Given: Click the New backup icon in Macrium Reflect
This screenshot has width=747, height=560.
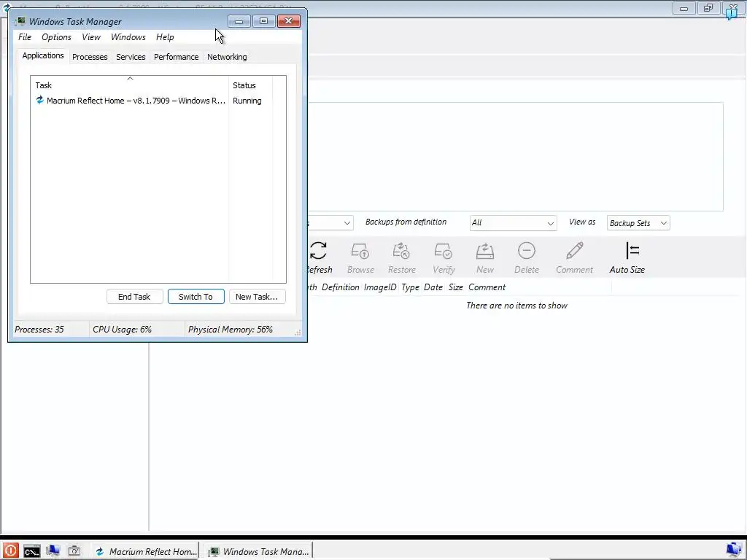Looking at the screenshot, I should click(x=485, y=251).
